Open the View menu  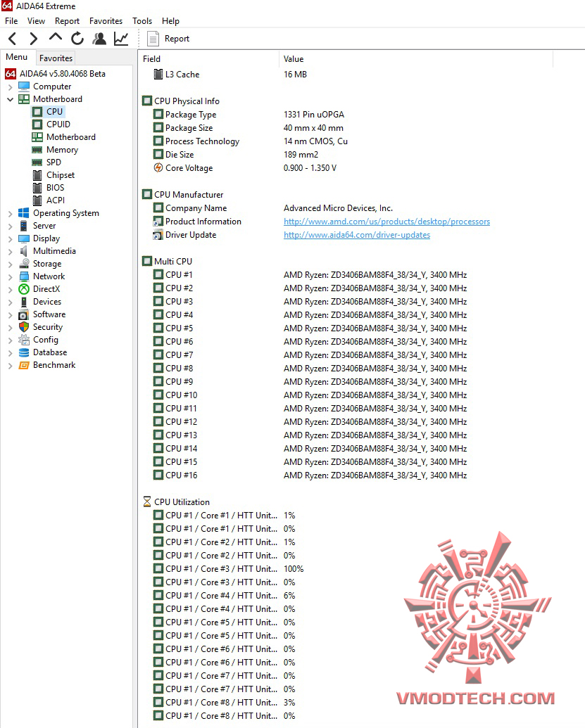pos(36,21)
